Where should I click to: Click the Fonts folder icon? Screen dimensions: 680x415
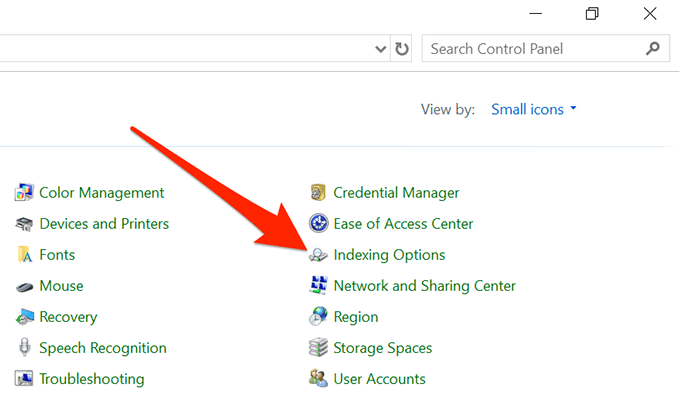25,255
